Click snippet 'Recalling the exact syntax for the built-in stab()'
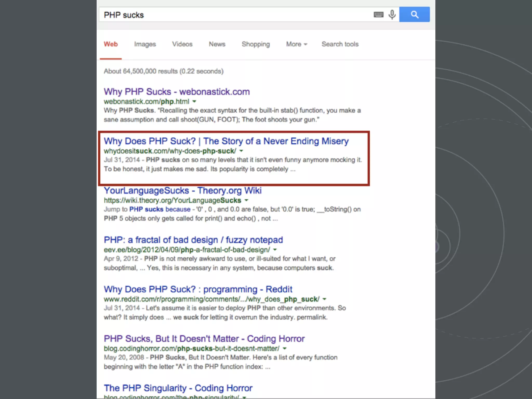Viewport: 532px width, 399px height. 228,111
